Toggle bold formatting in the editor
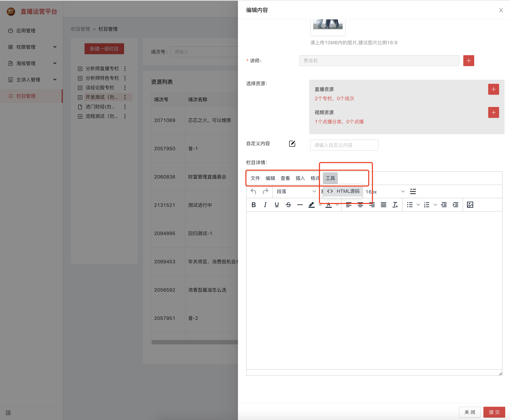 tap(253, 205)
